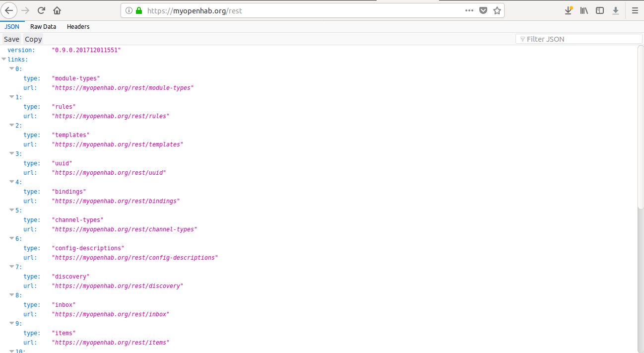Open the rest/rules URL
The image size is (644, 353).
111,116
